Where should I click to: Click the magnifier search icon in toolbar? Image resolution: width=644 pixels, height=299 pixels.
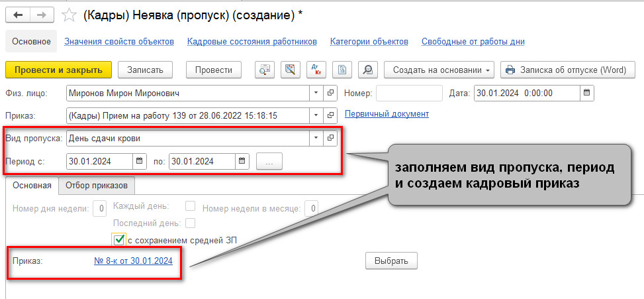coord(367,70)
